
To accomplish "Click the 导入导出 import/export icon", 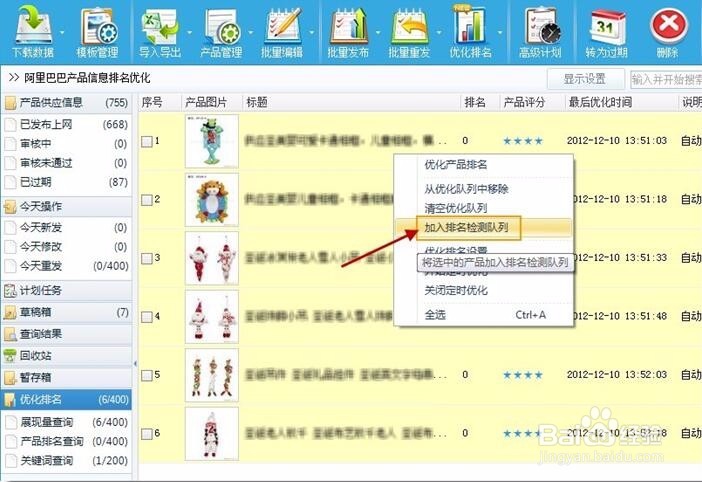I will point(159,26).
